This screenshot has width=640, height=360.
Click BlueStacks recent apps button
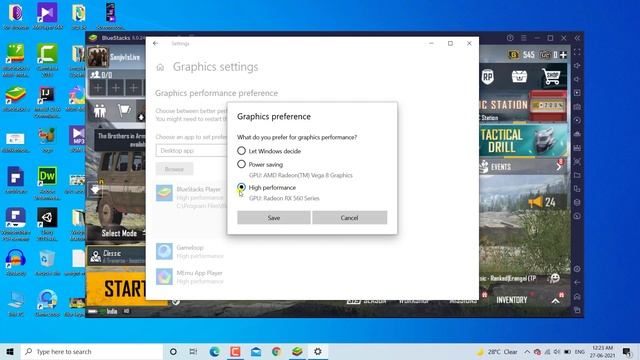pos(577,310)
